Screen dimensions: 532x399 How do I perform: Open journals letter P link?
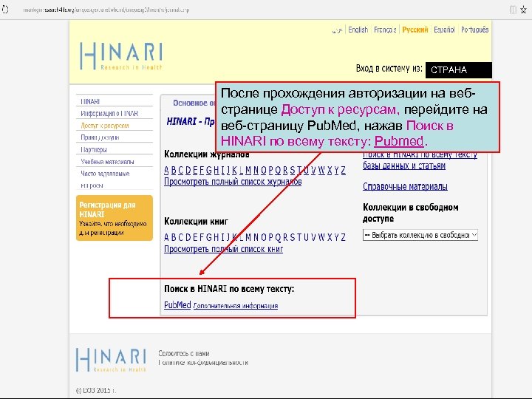pos(270,170)
